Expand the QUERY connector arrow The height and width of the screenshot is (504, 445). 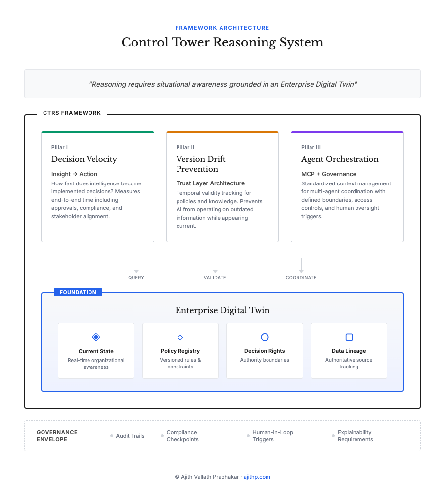coord(136,263)
